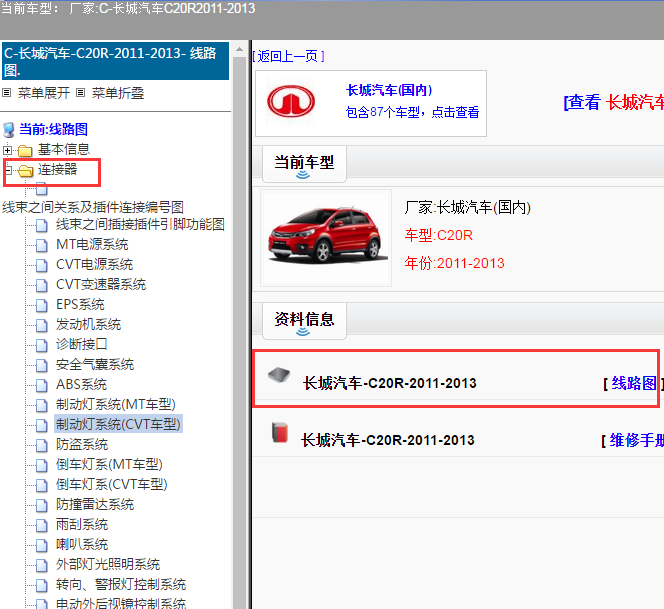Select EPS系统 in the tree
Image resolution: width=664 pixels, height=609 pixels.
[x=80, y=304]
